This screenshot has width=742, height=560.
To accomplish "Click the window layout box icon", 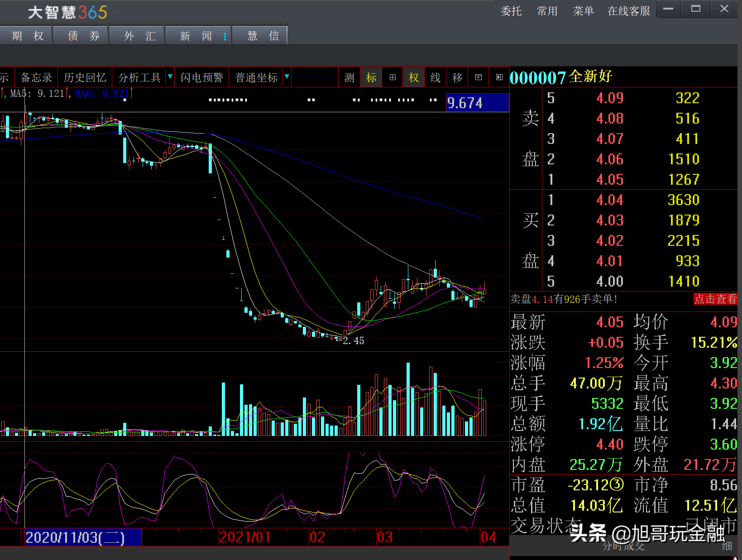I will click(x=479, y=77).
